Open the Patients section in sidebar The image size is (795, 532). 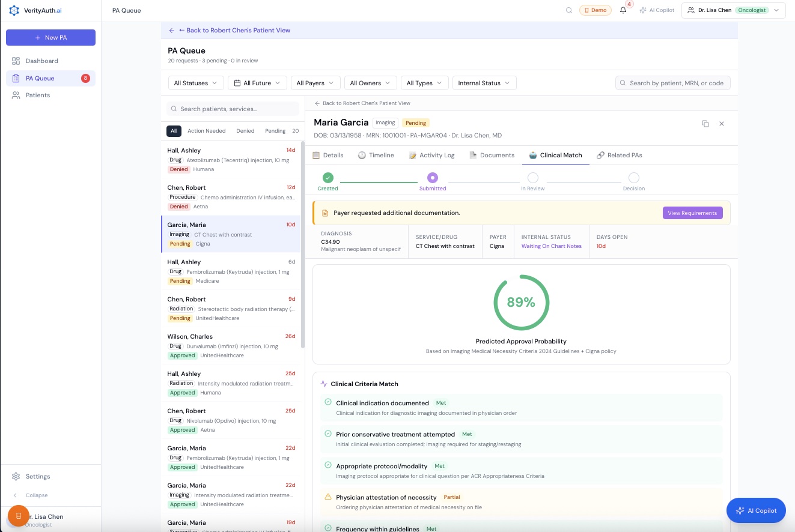click(x=37, y=95)
